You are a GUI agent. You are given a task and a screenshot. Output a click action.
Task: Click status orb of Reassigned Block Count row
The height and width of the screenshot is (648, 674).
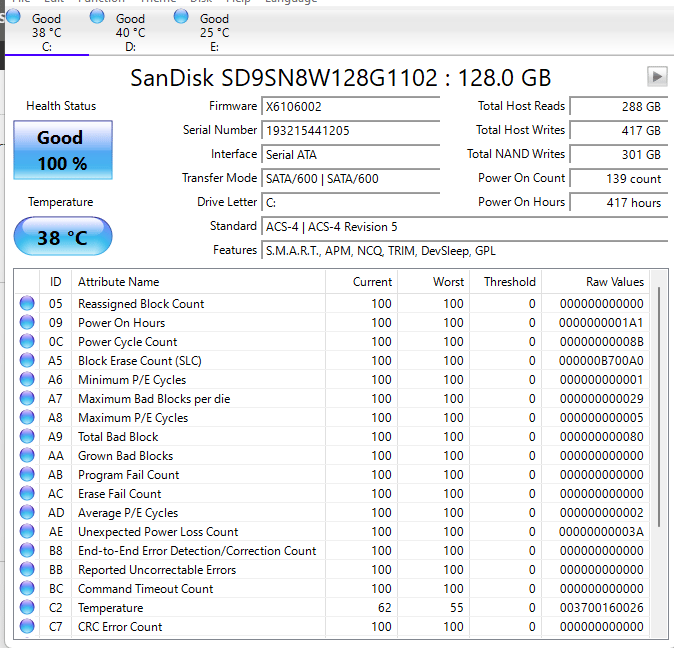[27, 303]
